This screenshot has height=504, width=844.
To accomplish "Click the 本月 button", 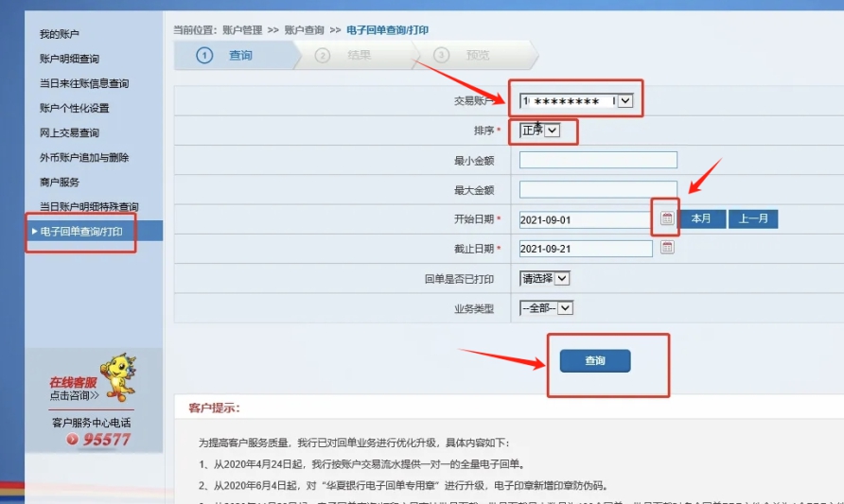I will [701, 219].
